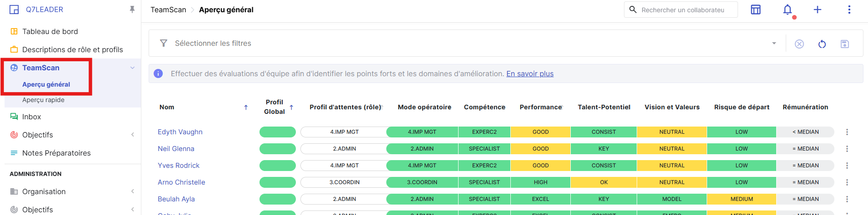868x215 pixels.
Task: Focus the Rechercher un collaborateur search field
Action: [686, 10]
